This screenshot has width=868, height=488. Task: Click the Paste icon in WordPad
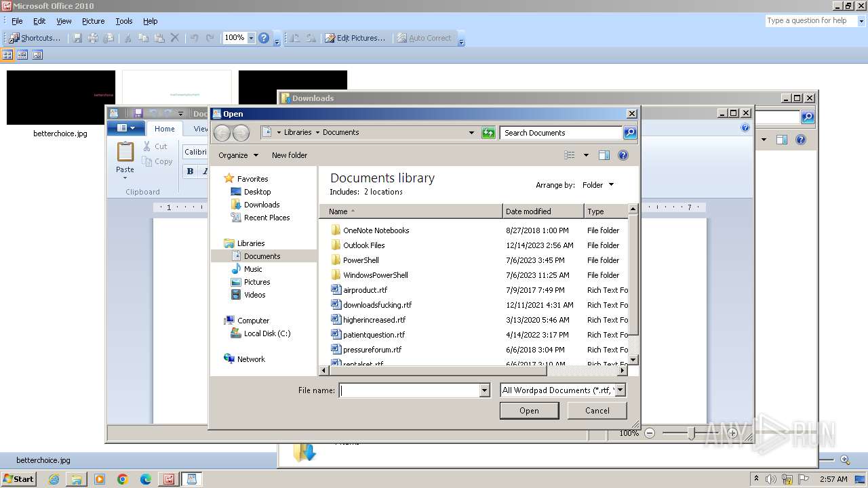[125, 153]
